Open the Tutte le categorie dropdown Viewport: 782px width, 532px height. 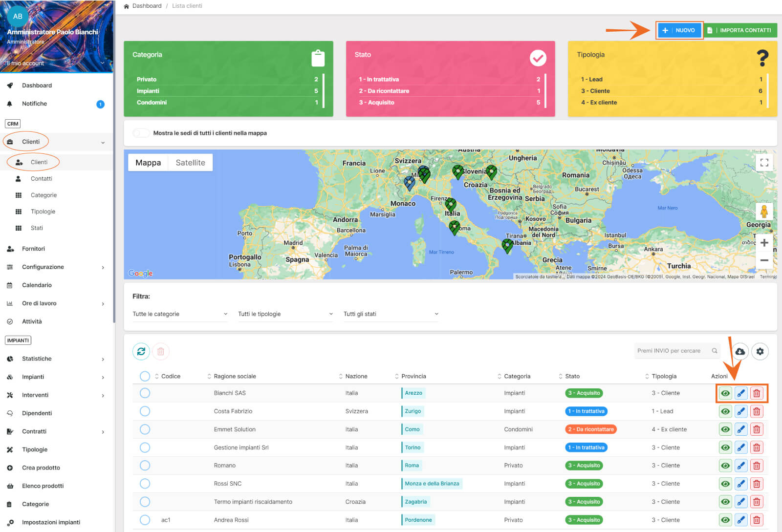tap(179, 314)
